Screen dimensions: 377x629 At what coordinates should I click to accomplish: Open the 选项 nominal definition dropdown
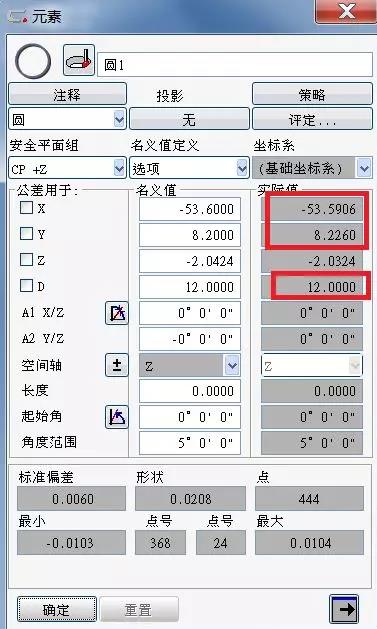[242, 168]
